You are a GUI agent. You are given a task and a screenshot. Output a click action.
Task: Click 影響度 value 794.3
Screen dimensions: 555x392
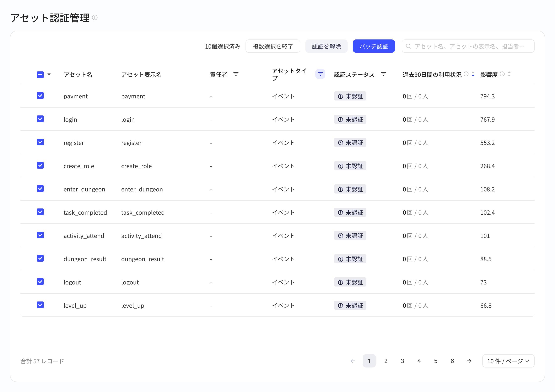click(487, 96)
